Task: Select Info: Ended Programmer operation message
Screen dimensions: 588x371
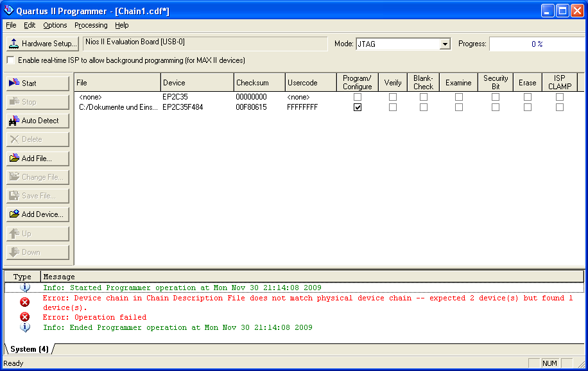Action: [x=178, y=327]
